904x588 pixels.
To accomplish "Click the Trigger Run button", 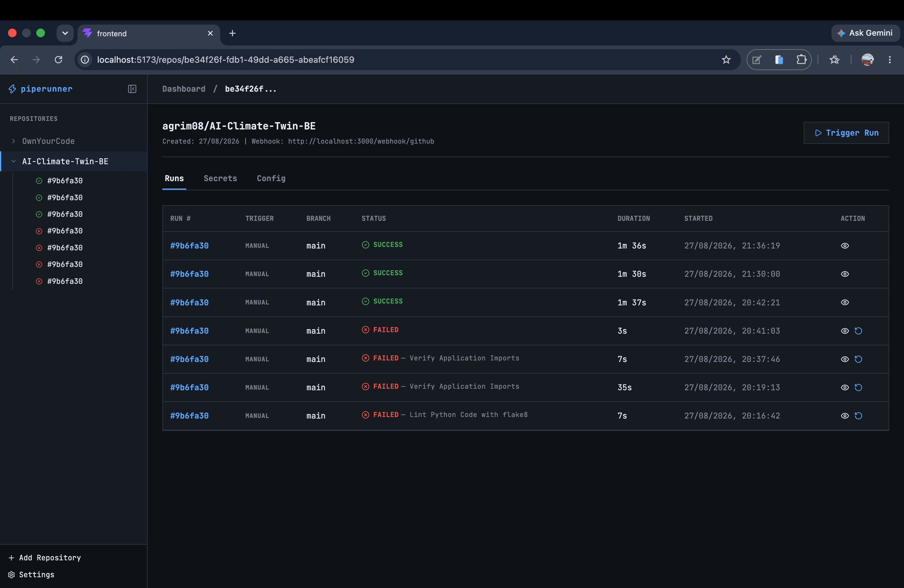I will point(846,133).
